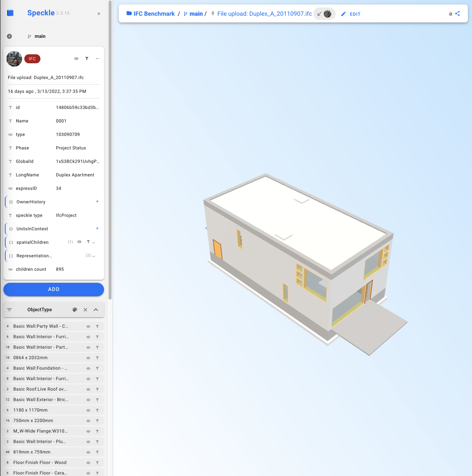Click the sort icon left of ObjectType
Image resolution: width=472 pixels, height=476 pixels.
pyautogui.click(x=9, y=310)
